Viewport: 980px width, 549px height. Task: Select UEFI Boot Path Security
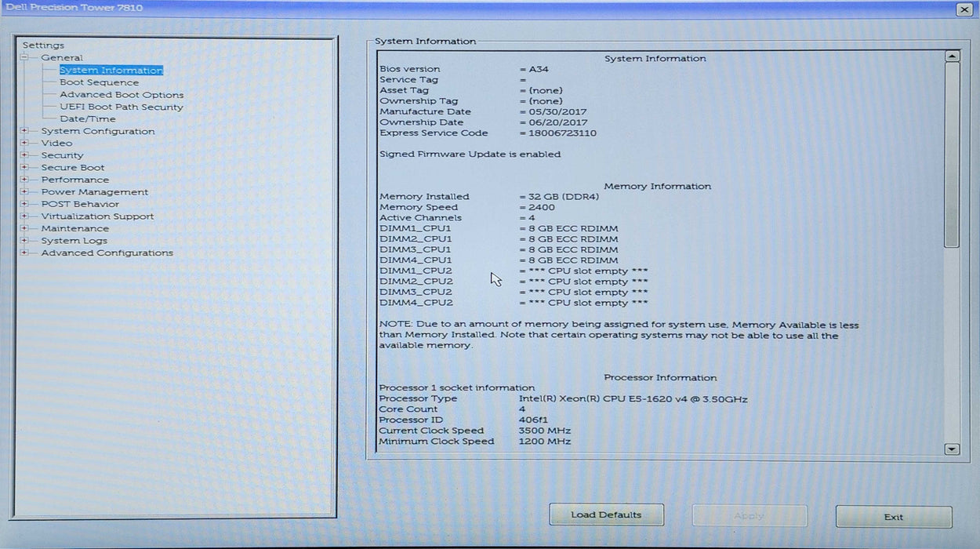point(122,107)
